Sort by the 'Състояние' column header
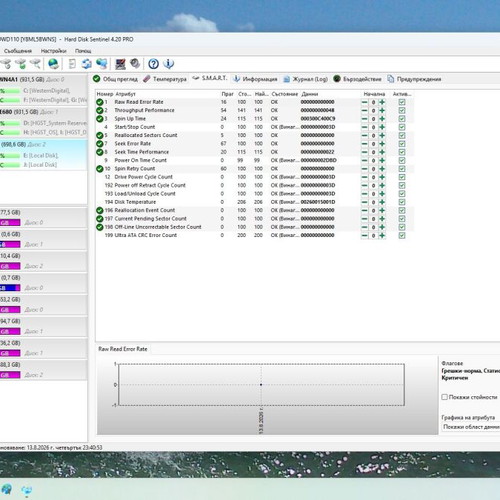Viewport: 500px width, 500px height. (284, 94)
